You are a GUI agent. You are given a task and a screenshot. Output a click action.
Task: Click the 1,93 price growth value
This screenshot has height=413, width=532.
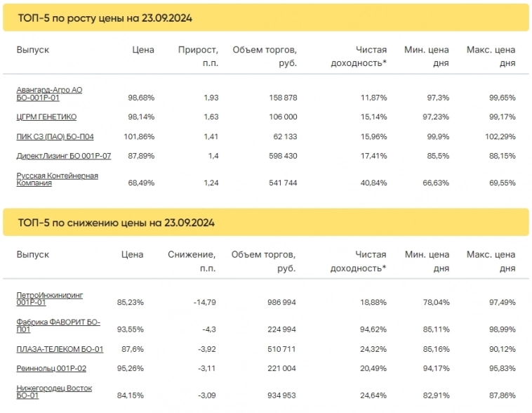[x=211, y=97]
